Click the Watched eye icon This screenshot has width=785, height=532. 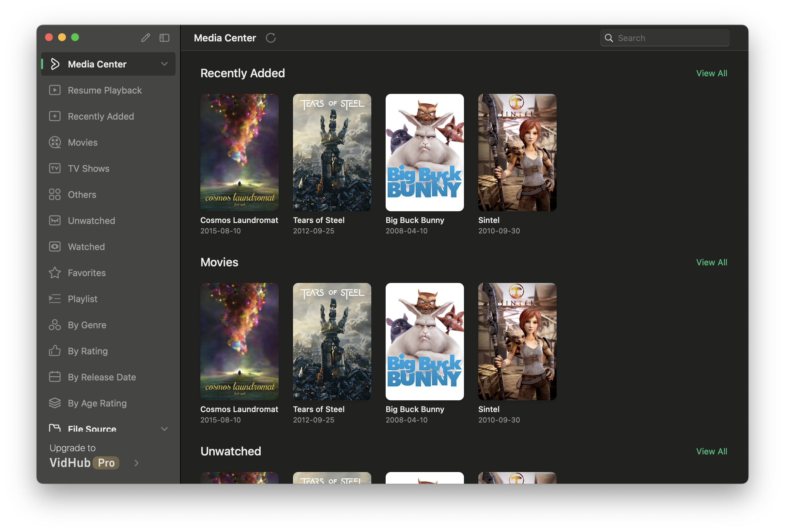point(55,246)
